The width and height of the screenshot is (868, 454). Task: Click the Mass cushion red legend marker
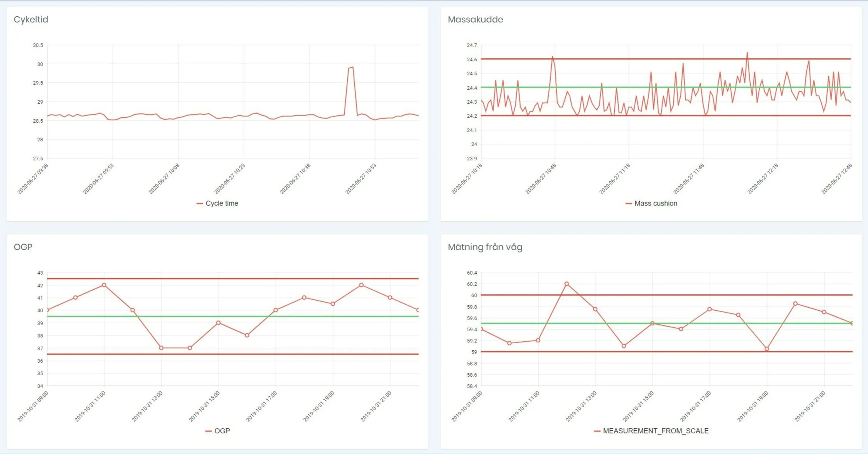pyautogui.click(x=628, y=204)
